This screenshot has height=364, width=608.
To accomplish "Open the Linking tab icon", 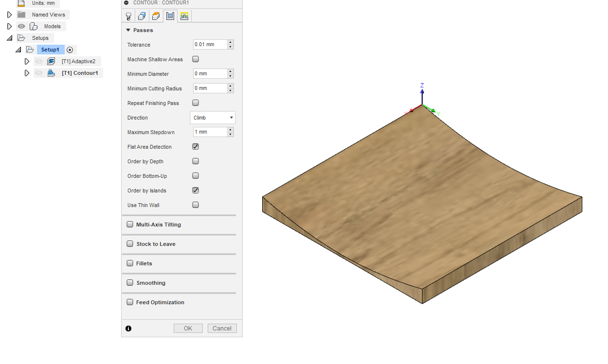I will (x=184, y=16).
